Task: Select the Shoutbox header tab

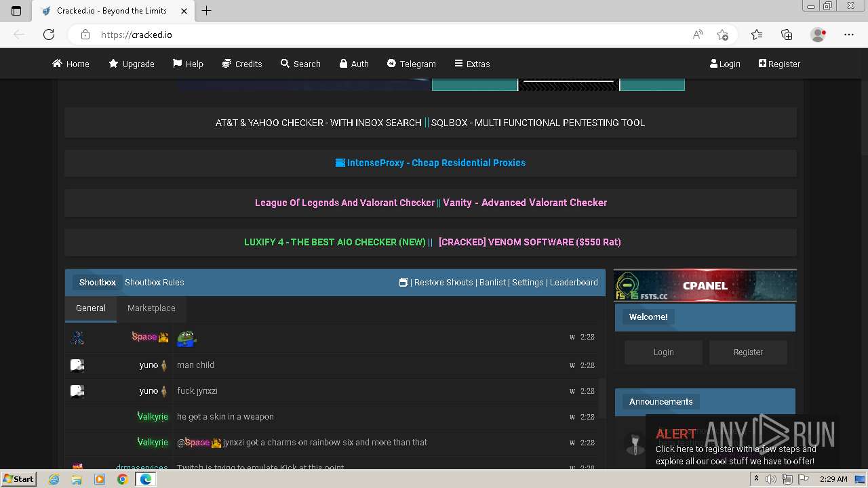Action: [98, 282]
